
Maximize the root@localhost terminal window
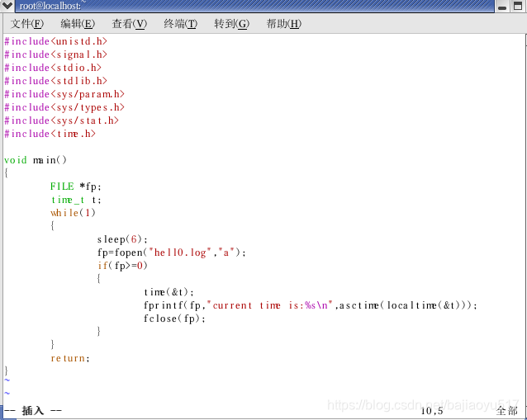tap(518, 6)
